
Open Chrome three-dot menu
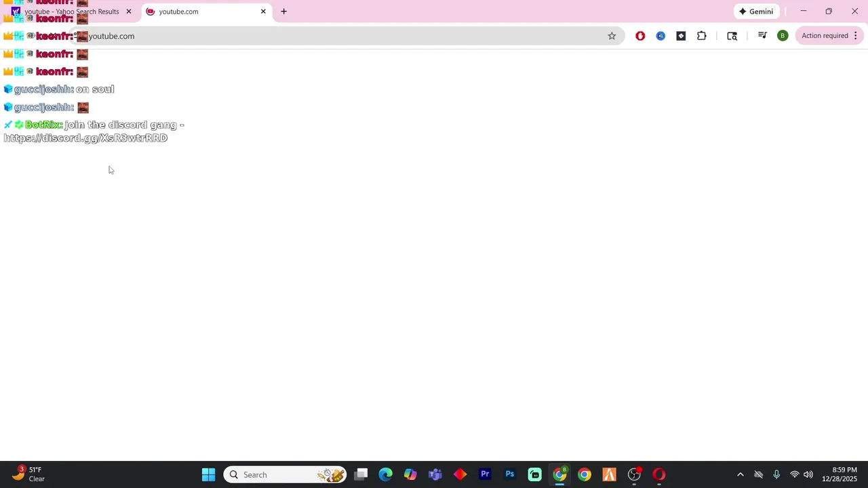(x=856, y=36)
